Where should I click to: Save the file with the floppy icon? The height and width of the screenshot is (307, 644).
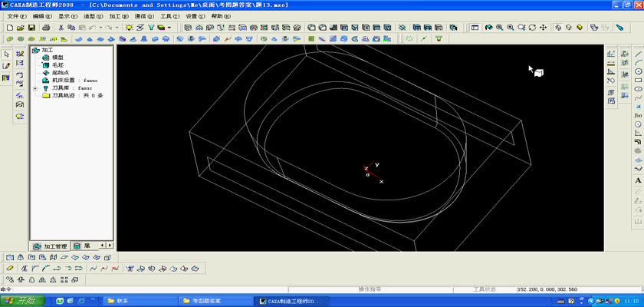31,28
